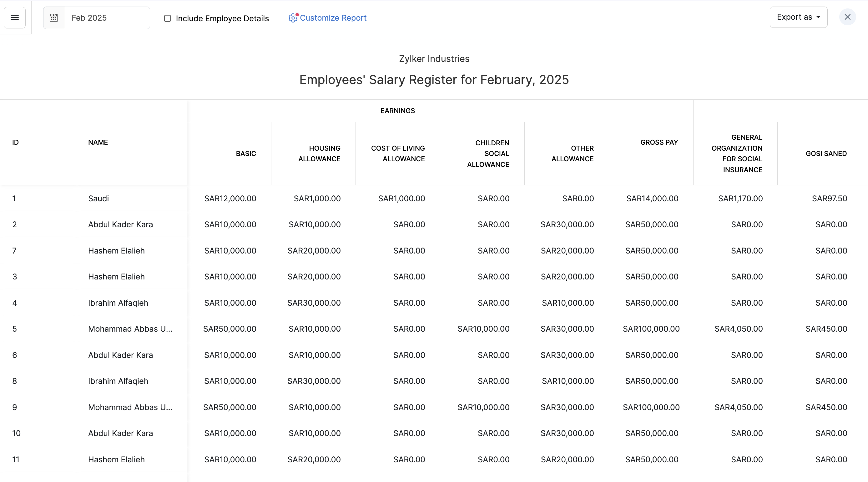The width and height of the screenshot is (868, 482).
Task: Click the HOUSING ALLOWANCE column header
Action: (x=319, y=153)
